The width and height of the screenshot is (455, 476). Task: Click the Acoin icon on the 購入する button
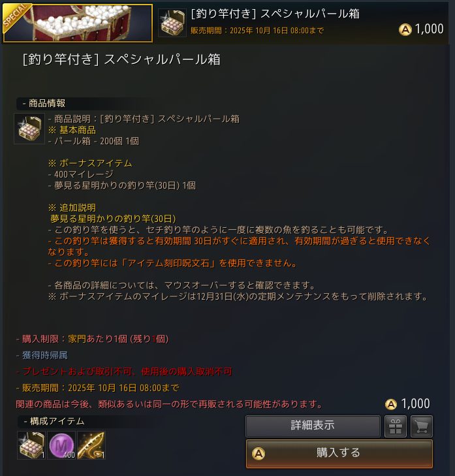[x=259, y=454]
